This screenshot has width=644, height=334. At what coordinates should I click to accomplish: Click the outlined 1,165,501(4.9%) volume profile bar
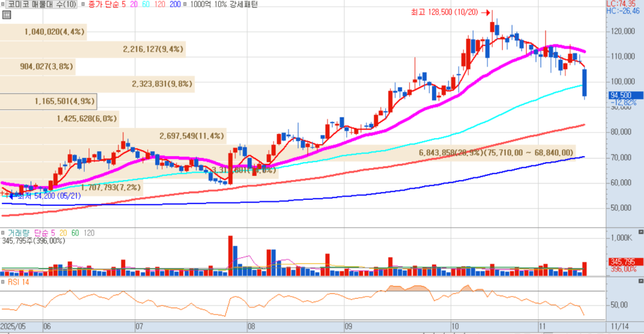tap(49, 101)
